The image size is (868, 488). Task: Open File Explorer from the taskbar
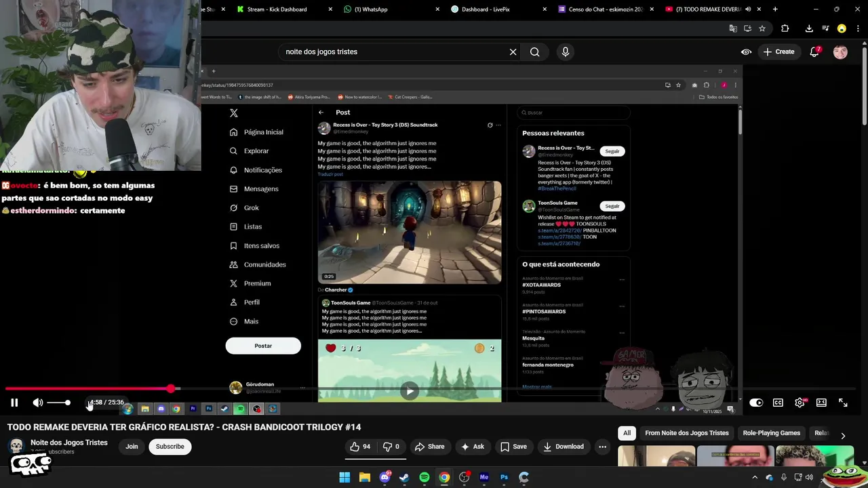[364, 477]
